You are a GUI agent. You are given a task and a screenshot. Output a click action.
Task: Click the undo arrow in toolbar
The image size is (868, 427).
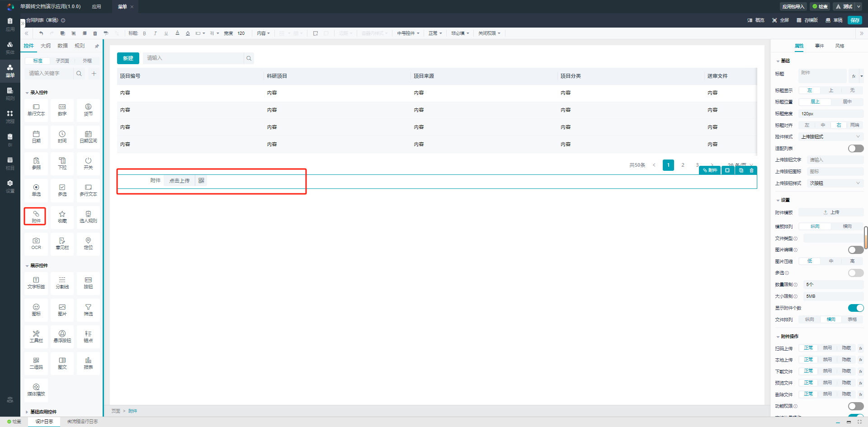tap(41, 33)
